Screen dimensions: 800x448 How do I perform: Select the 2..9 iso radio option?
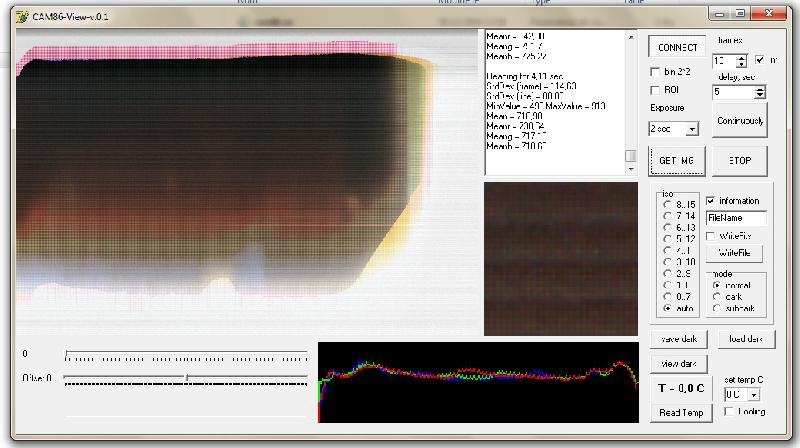tap(667, 273)
